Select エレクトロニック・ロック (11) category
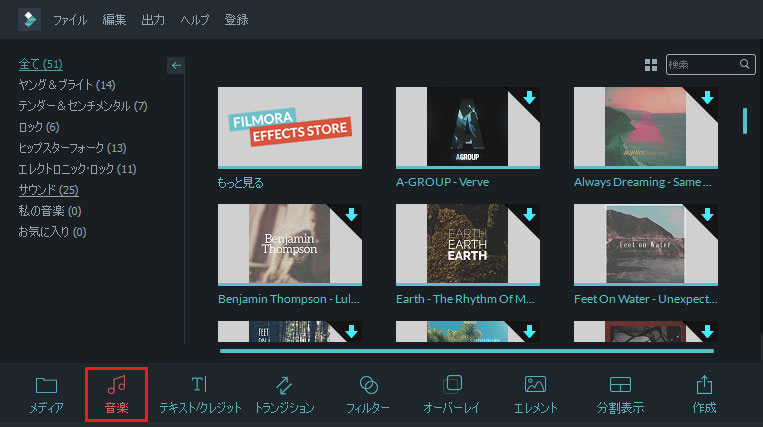 (x=77, y=169)
